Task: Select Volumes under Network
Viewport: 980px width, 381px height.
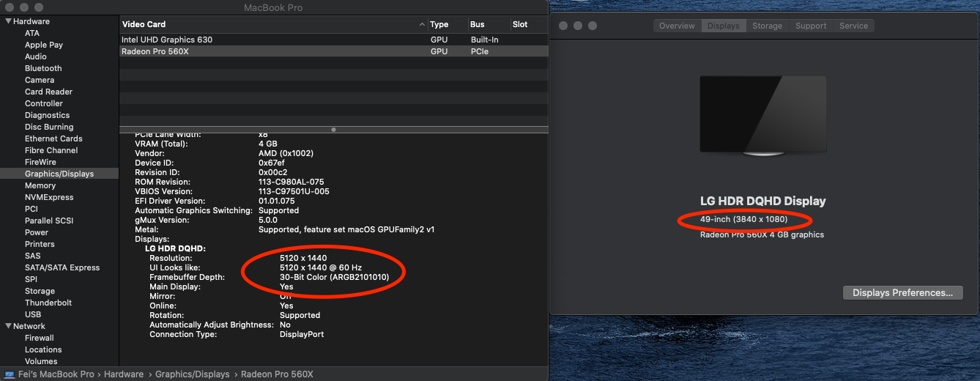Action: pyautogui.click(x=41, y=361)
